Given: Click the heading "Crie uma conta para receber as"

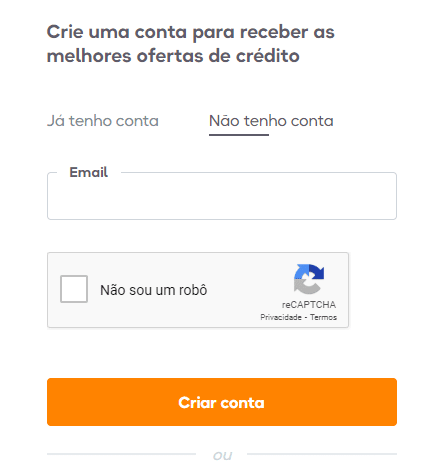Looking at the screenshot, I should pos(190,32).
